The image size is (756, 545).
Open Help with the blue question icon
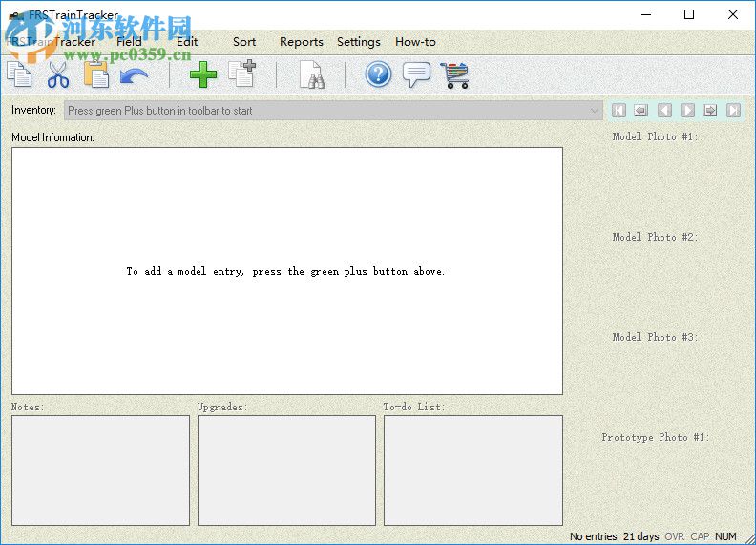(378, 74)
